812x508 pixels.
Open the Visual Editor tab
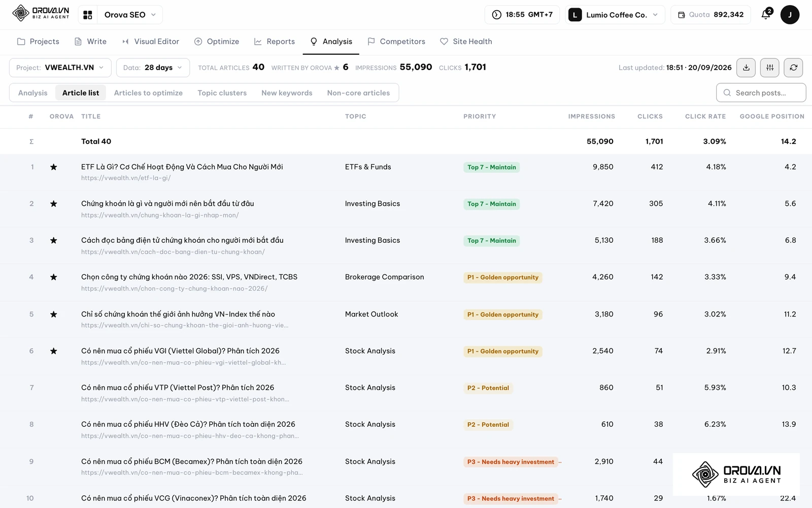click(151, 42)
